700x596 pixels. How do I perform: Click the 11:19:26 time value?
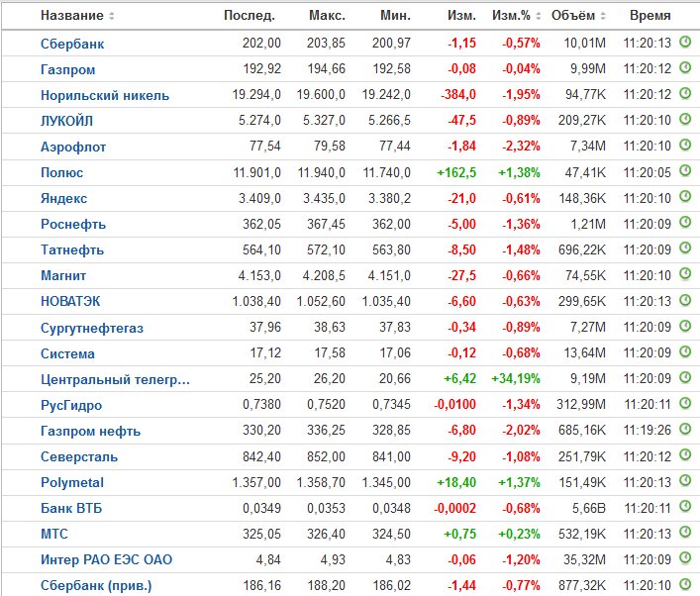648,431
